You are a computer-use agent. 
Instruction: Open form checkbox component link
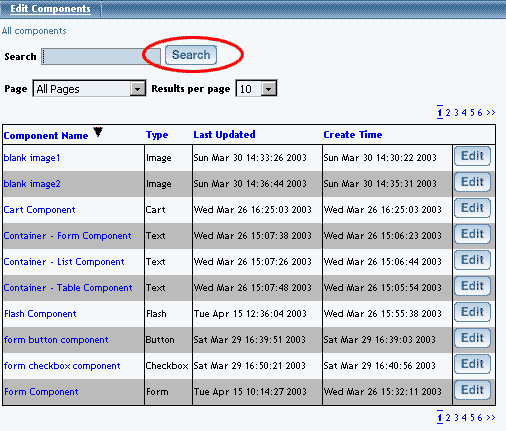62,366
